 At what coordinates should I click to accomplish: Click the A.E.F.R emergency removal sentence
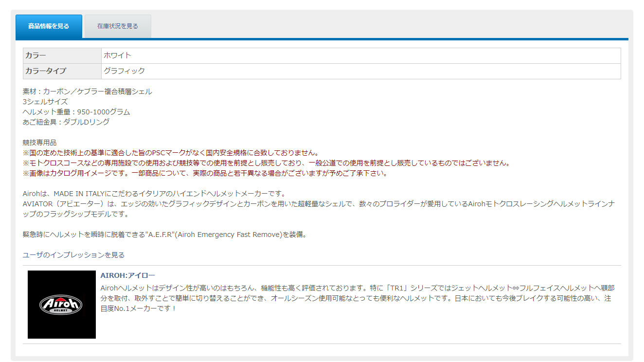164,235
